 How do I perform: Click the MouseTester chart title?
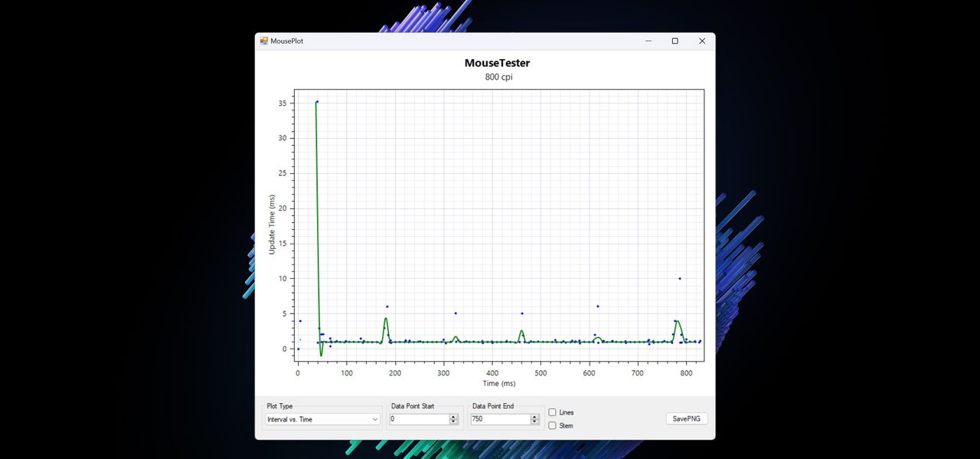click(x=497, y=63)
